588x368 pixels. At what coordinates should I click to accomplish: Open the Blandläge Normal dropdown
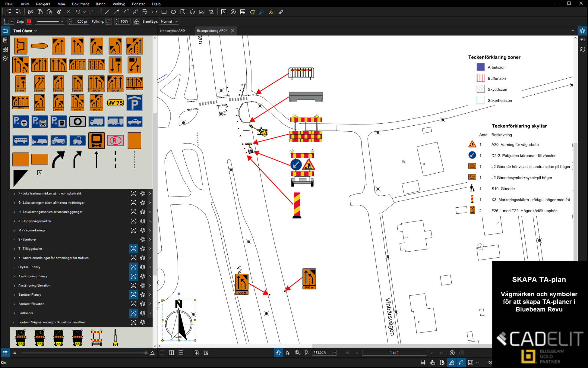click(169, 22)
